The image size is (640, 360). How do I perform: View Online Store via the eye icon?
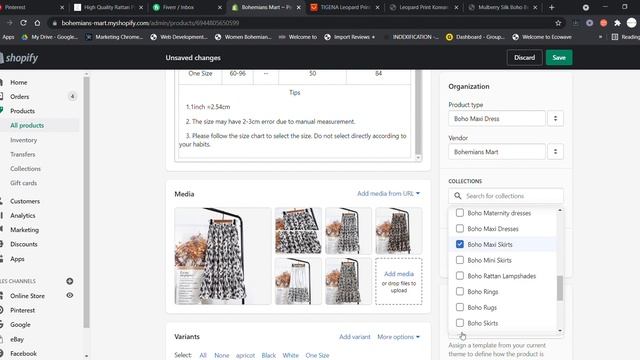70,295
